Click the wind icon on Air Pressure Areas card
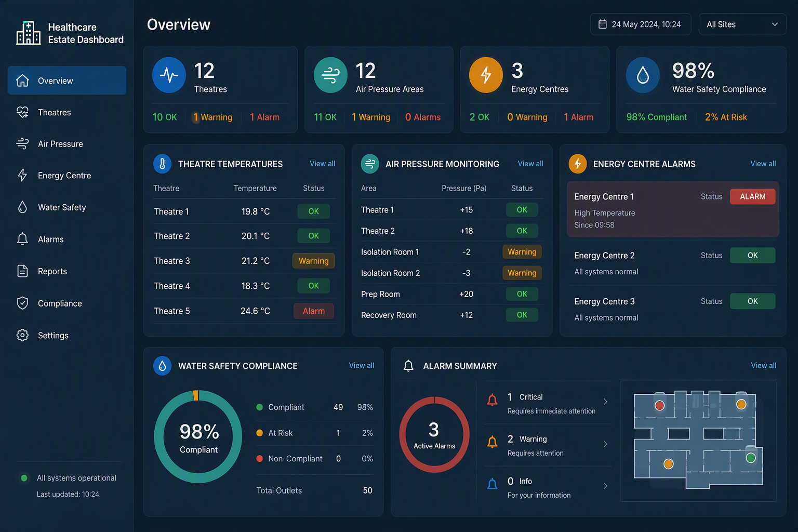798x532 pixels. click(x=330, y=75)
